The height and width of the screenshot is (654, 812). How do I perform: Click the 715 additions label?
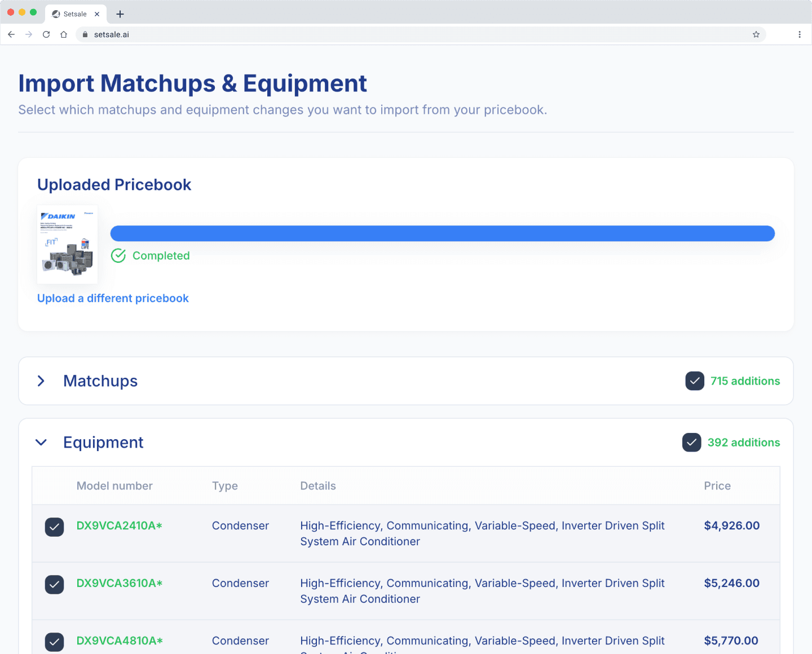[745, 381]
